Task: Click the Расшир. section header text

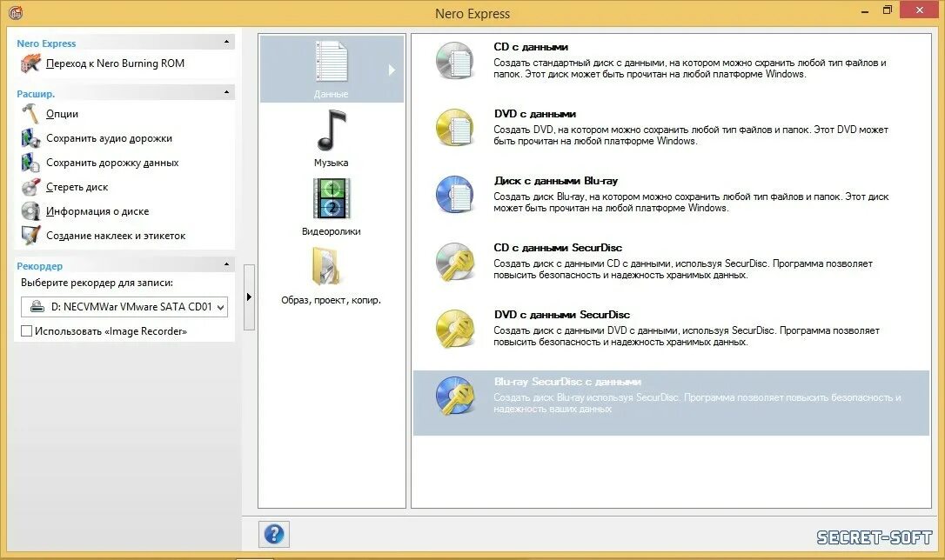Action: 36,94
